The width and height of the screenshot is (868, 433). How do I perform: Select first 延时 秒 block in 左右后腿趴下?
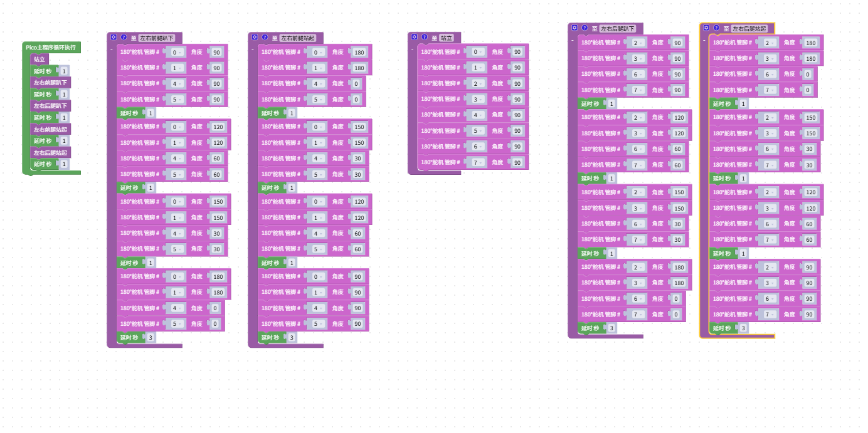click(x=591, y=103)
